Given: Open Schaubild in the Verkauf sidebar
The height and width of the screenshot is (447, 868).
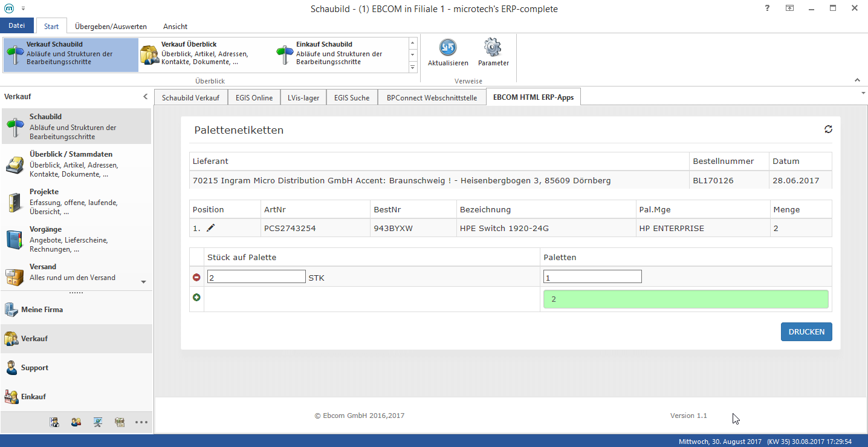Looking at the screenshot, I should point(76,126).
